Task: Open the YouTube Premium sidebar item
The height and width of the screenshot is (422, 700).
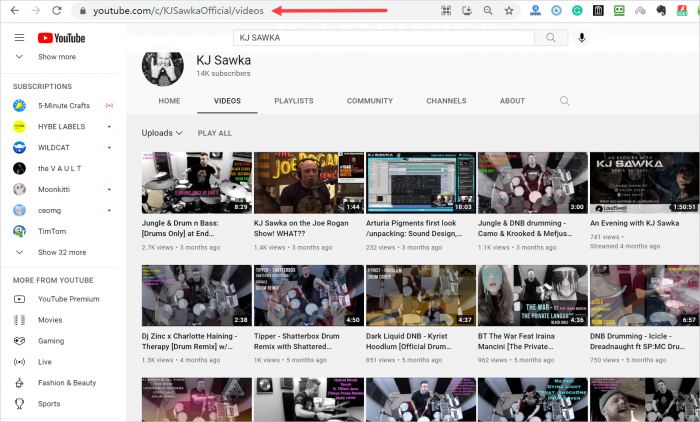Action: coord(68,299)
